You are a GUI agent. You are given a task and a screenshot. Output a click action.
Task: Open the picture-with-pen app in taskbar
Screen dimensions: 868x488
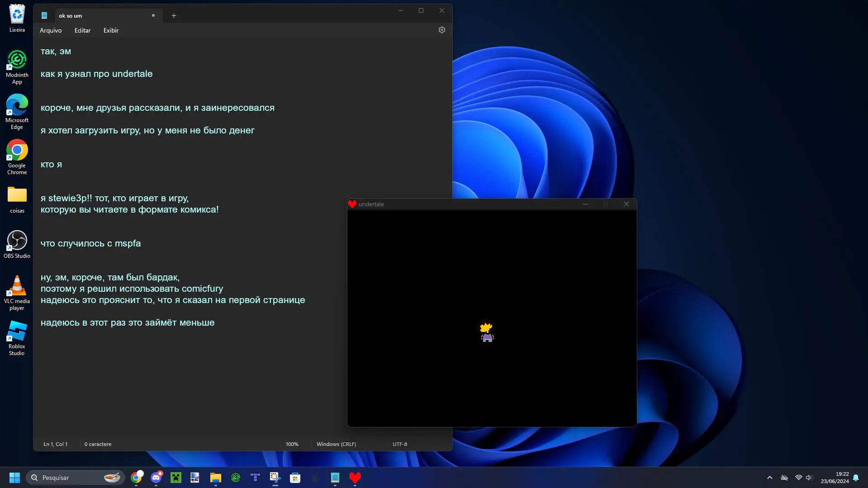tap(195, 478)
